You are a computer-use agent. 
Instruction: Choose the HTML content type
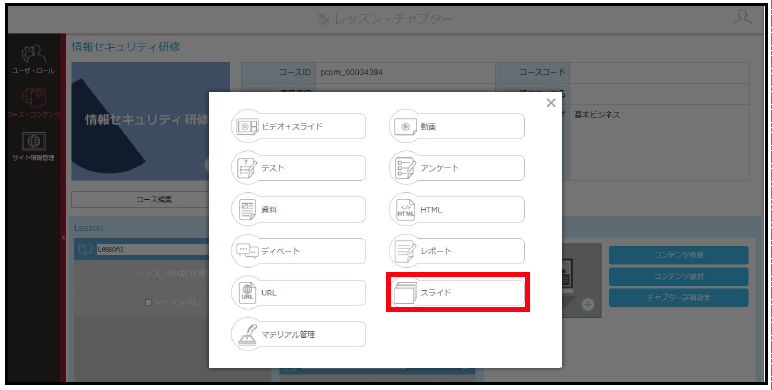pos(457,210)
